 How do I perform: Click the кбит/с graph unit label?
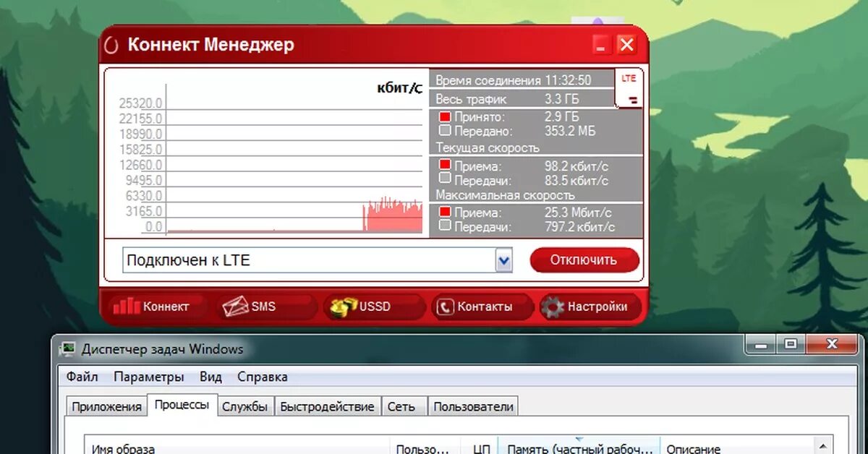pos(399,88)
